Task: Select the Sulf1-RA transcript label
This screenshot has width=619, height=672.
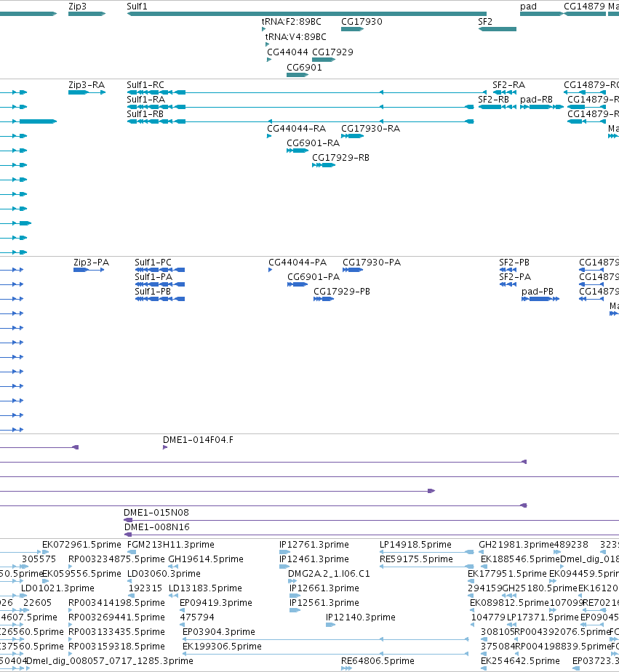Action: (145, 100)
